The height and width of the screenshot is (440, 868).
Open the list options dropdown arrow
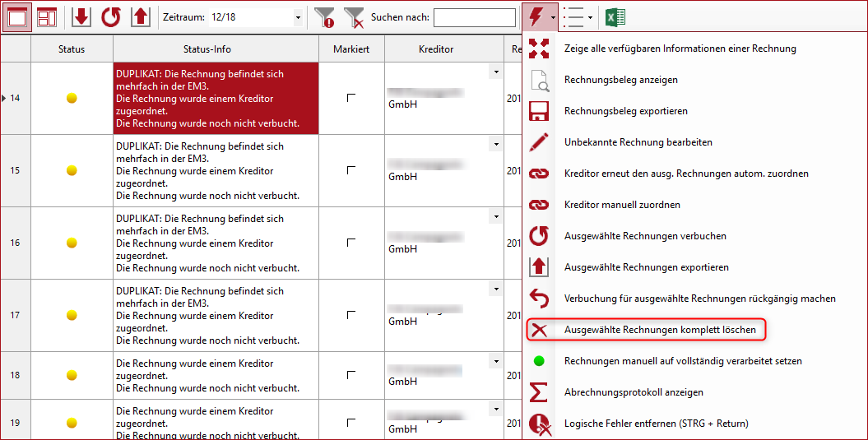(590, 17)
